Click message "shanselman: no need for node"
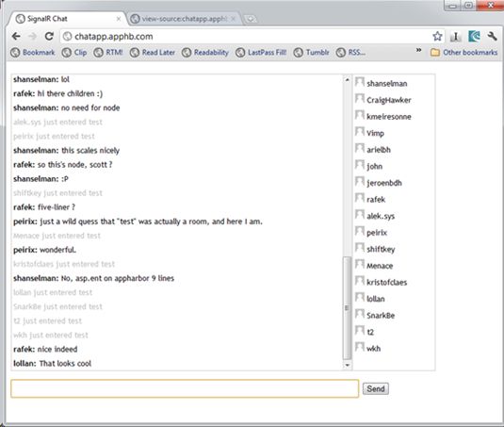This screenshot has height=427, width=504. (x=67, y=107)
